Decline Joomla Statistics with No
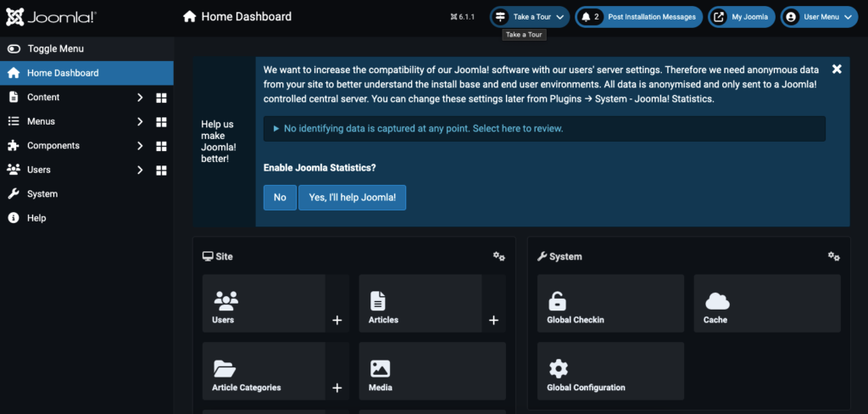Image resolution: width=868 pixels, height=414 pixels. [280, 198]
